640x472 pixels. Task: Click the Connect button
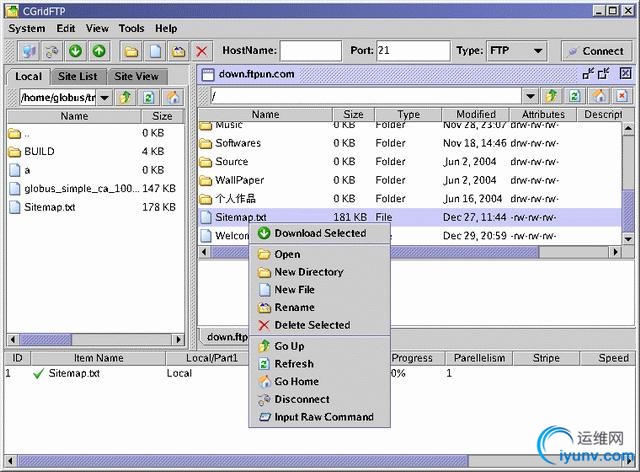598,51
